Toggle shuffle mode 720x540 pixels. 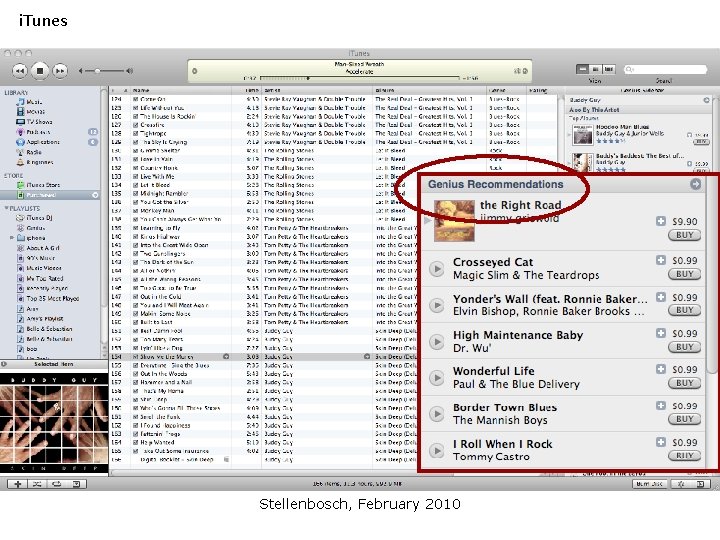coord(37,484)
